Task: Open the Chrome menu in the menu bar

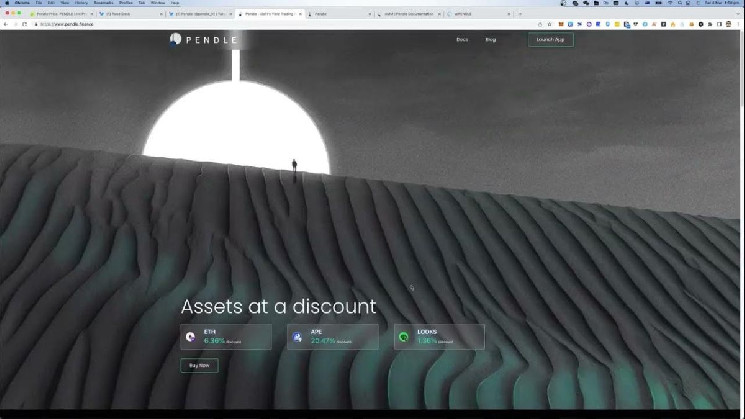Action: pyautogui.click(x=22, y=3)
